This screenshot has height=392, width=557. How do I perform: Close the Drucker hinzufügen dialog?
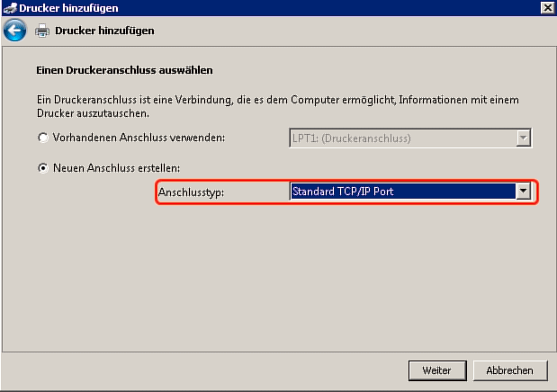547,7
